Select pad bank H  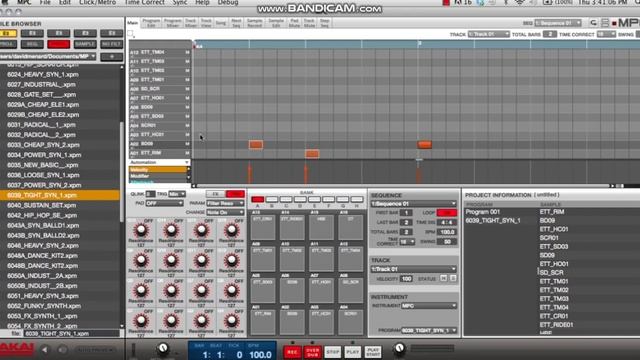click(x=357, y=199)
